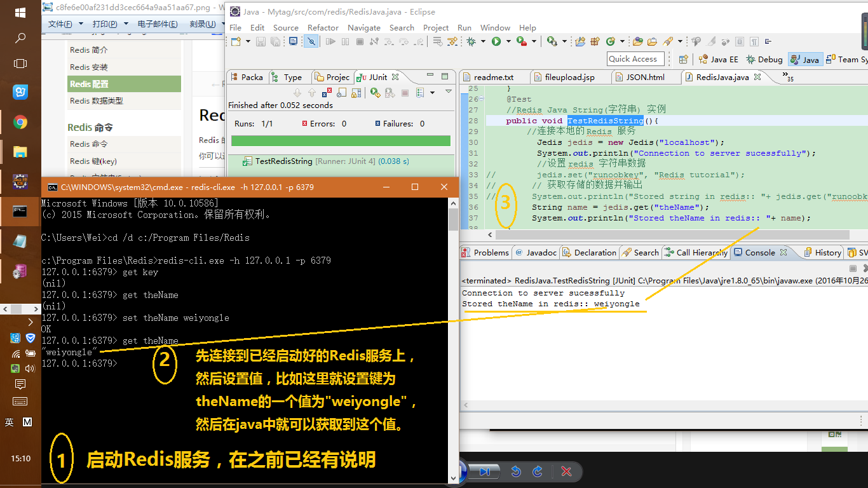
Task: Click the Open Type icon in toolbar
Action: coord(638,41)
